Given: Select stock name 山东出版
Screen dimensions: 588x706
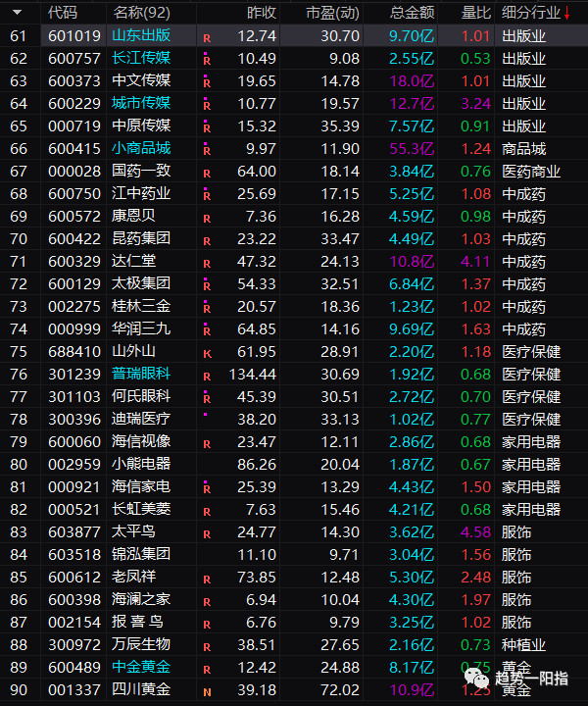Looking at the screenshot, I should pos(141,35).
